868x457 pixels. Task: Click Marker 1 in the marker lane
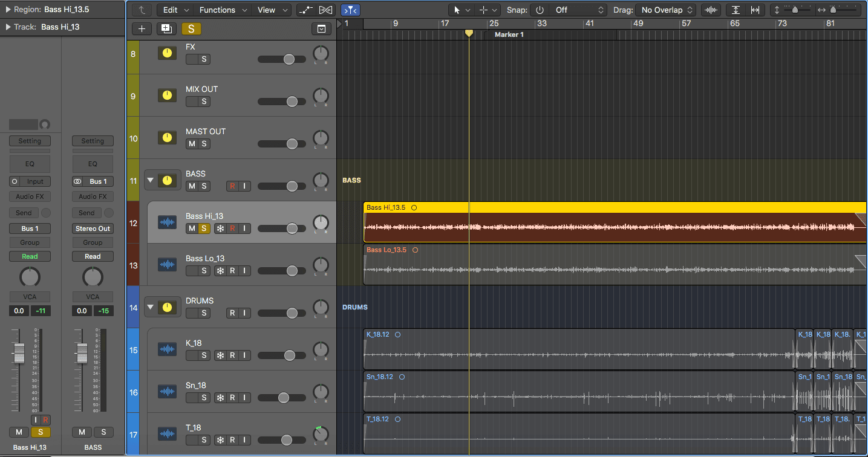[509, 34]
